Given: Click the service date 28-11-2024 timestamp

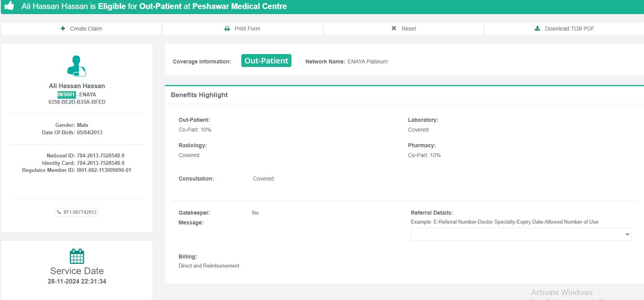Looking at the screenshot, I should click(77, 281).
